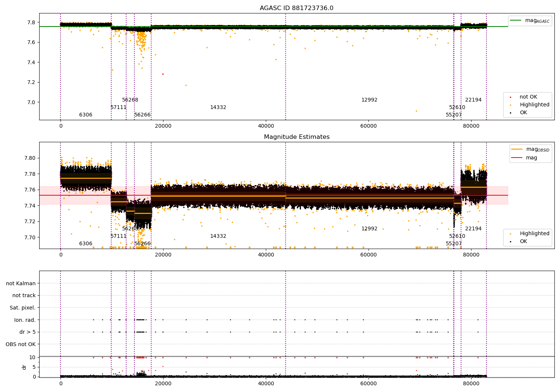Click obsid label '56268' in top plot
Viewport: 560px width, 392px height.
[x=130, y=100]
